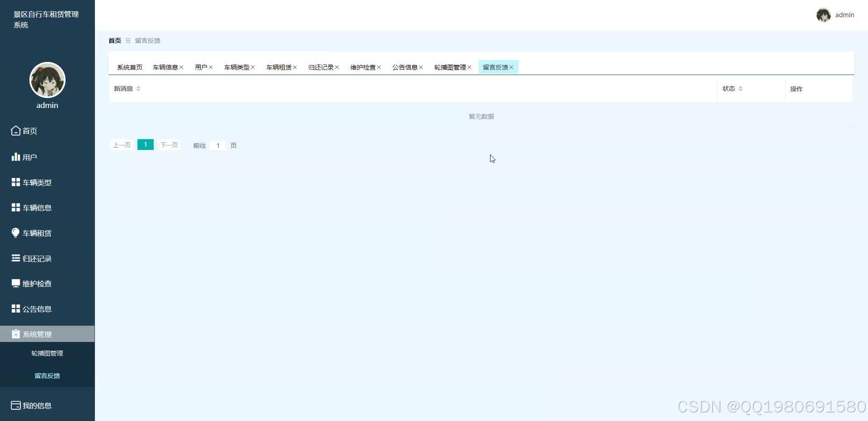Click the 系统管理 briefcase icon
This screenshot has width=868, height=421.
[x=15, y=334]
